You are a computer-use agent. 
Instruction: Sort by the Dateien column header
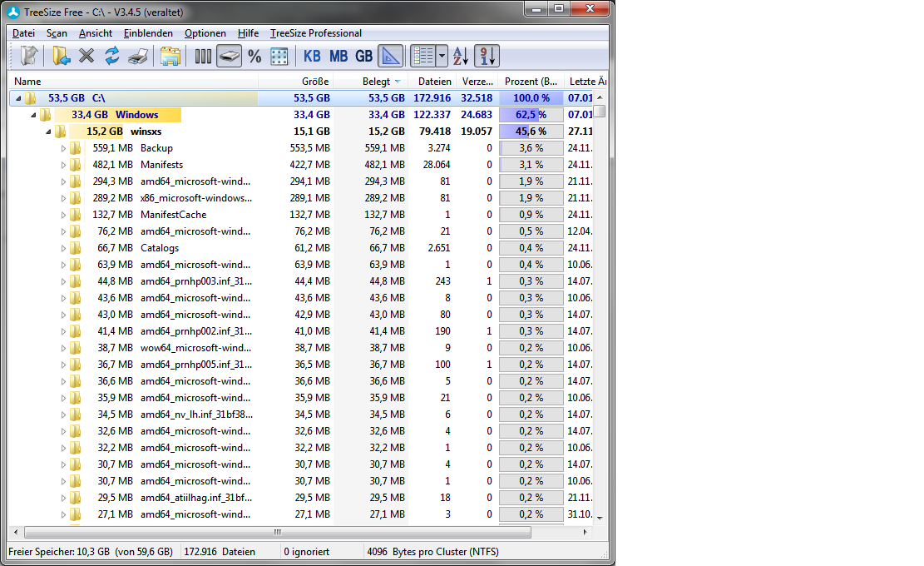pyautogui.click(x=432, y=82)
